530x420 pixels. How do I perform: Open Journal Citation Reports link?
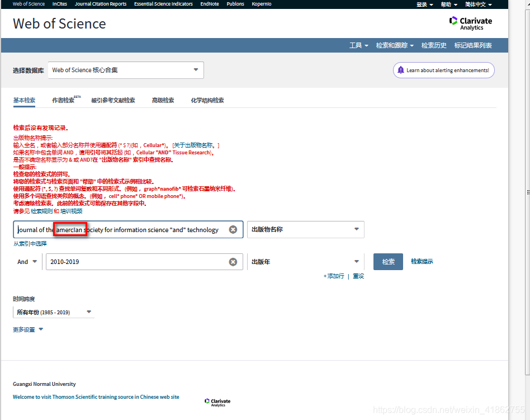(101, 4)
